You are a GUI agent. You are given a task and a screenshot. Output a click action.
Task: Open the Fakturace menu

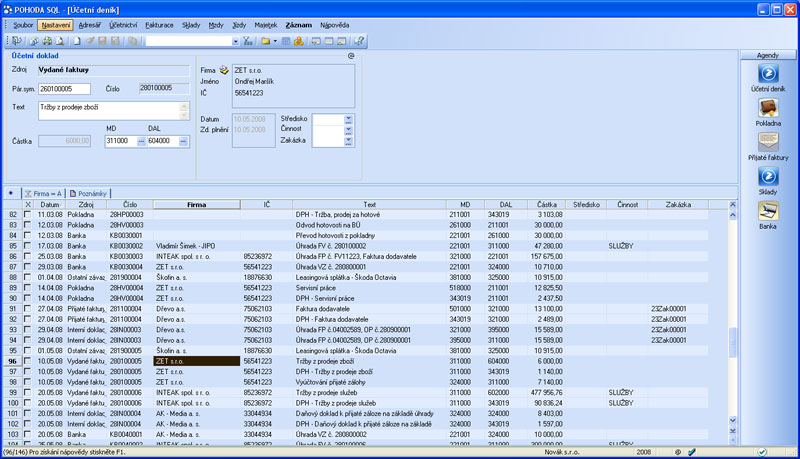click(x=159, y=25)
